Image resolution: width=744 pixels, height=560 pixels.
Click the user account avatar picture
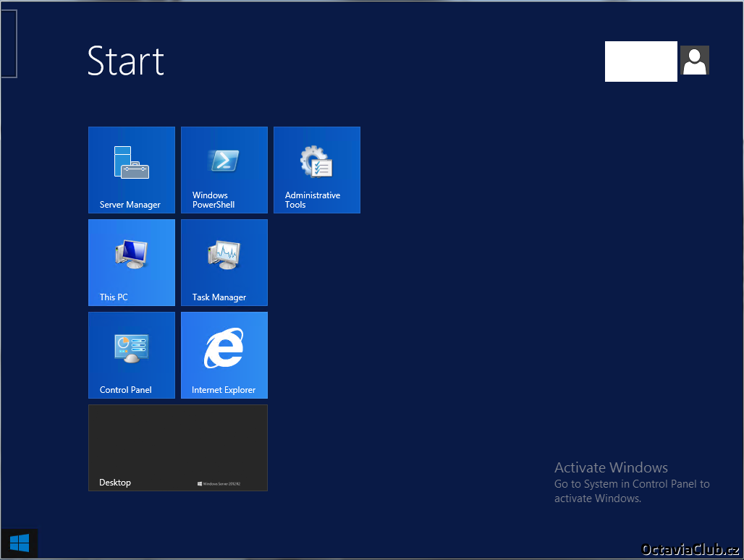point(694,61)
